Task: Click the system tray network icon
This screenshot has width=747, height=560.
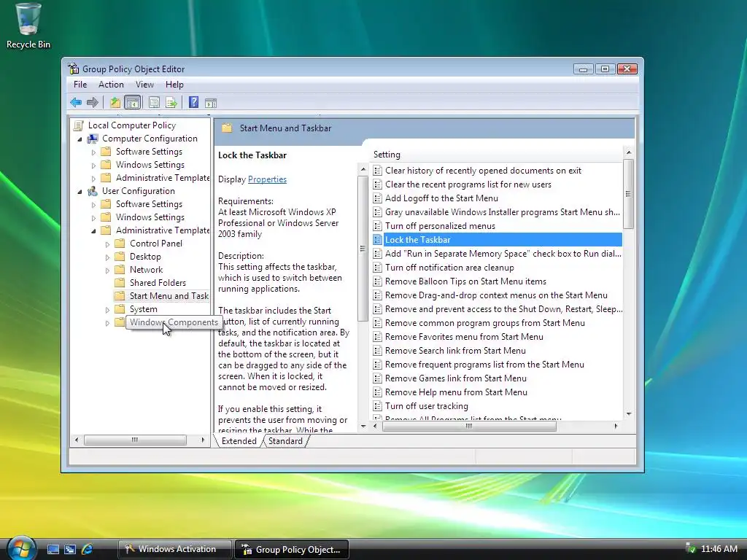Action: (x=690, y=548)
